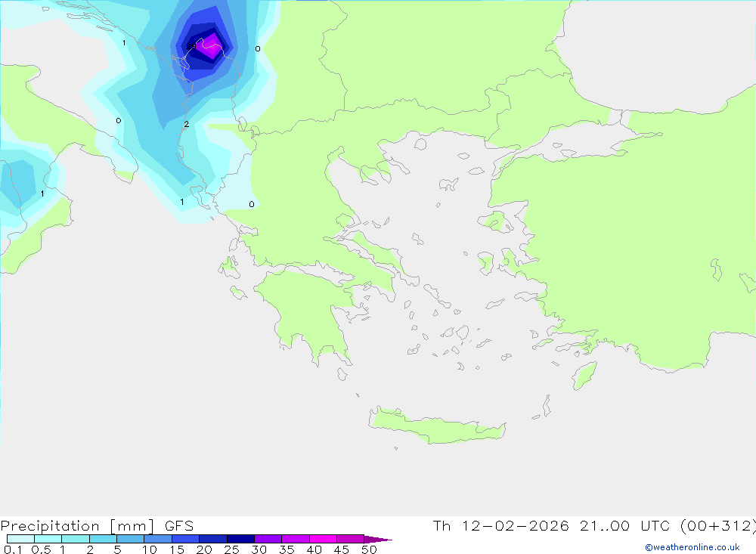The width and height of the screenshot is (756, 554).
Task: Select the 20–25 mm dark blue swatch
Action: coord(212,539)
